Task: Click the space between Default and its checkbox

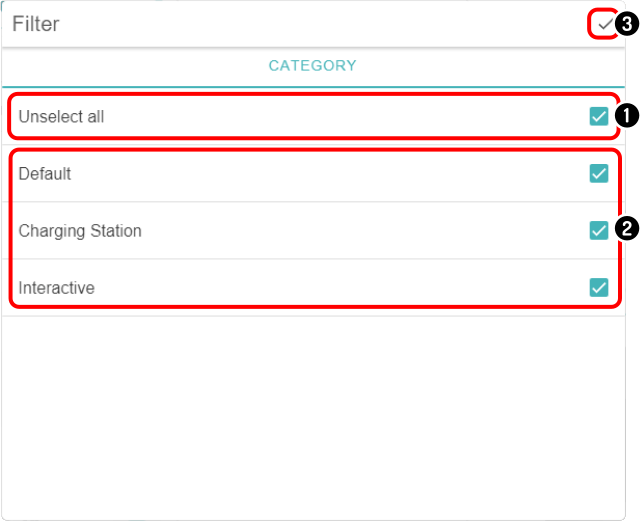Action: (330, 173)
